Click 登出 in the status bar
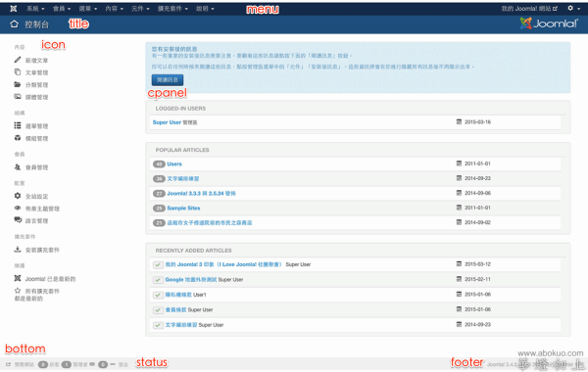This screenshot has height=372, width=588. [123, 364]
